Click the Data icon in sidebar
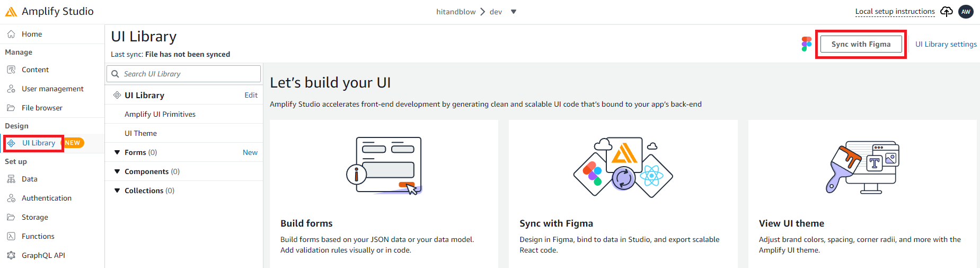Image resolution: width=980 pixels, height=268 pixels. pyautogui.click(x=11, y=179)
